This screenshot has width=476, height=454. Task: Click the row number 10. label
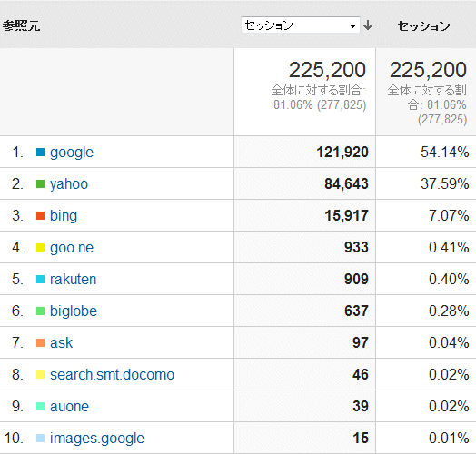coord(14,439)
